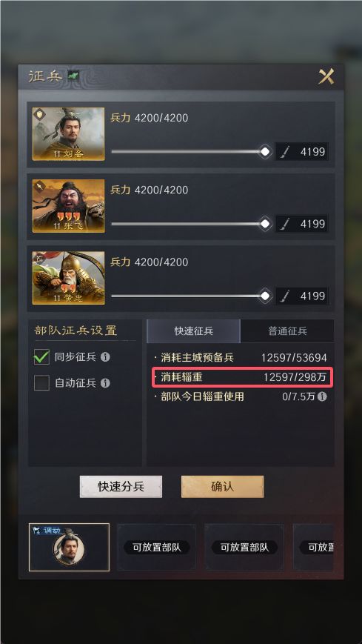Open the info icon beside 自动征兵
Viewport: 362px width, 644px height.
pyautogui.click(x=105, y=383)
